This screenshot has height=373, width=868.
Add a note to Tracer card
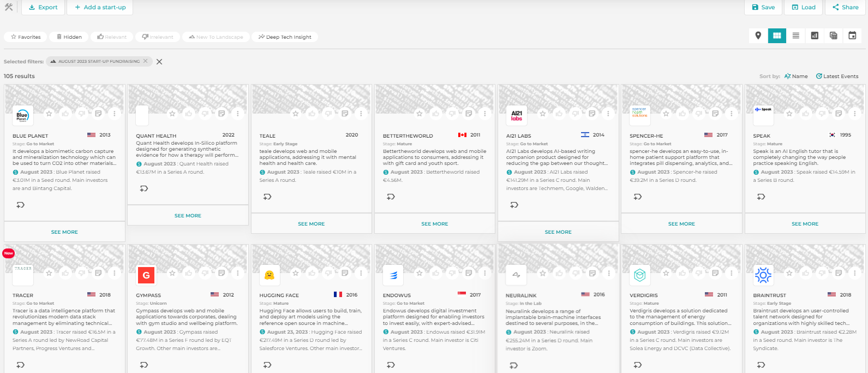98,273
